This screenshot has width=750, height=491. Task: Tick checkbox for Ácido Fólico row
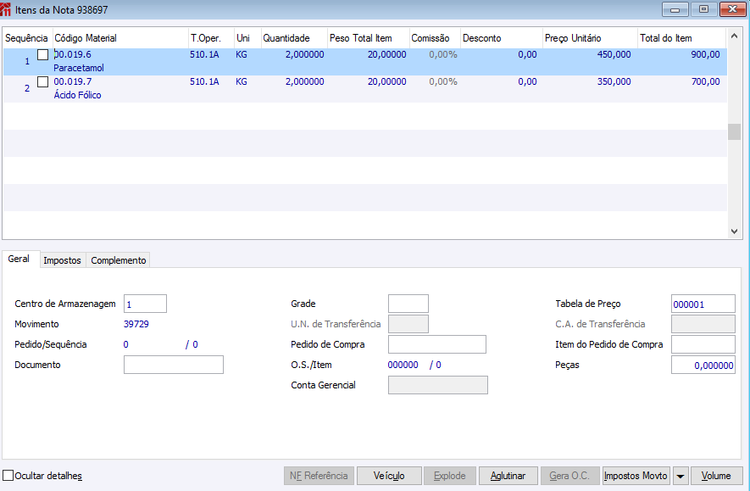click(x=43, y=82)
